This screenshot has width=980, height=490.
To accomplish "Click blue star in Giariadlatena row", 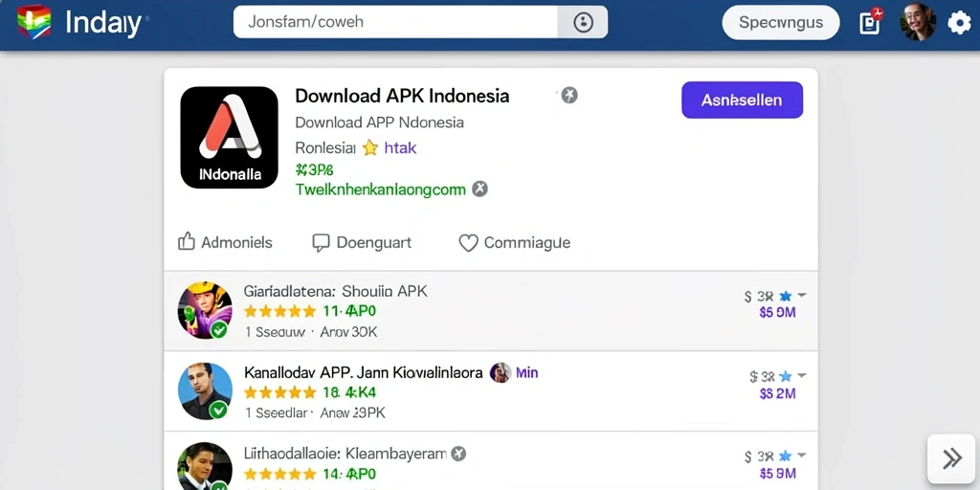I will [x=785, y=297].
